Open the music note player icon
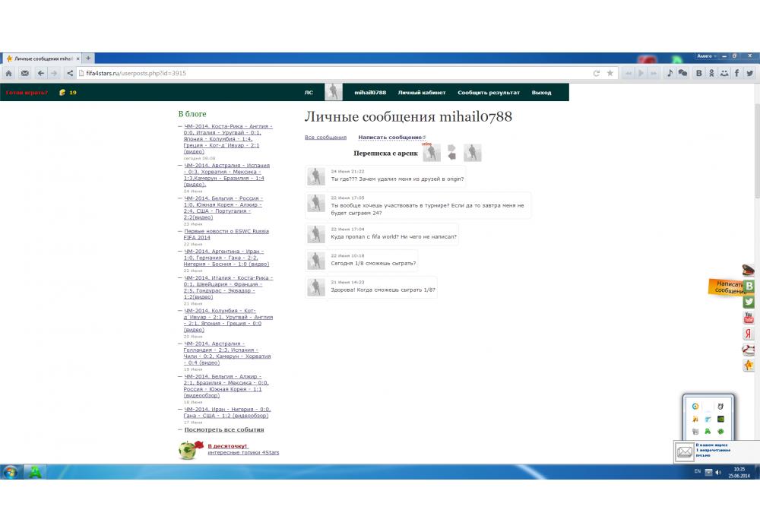This screenshot has width=760, height=532. (x=670, y=73)
